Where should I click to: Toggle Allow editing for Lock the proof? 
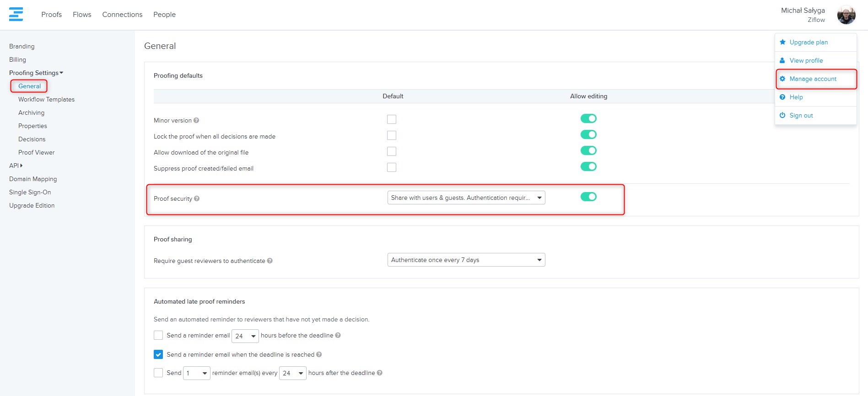[588, 134]
